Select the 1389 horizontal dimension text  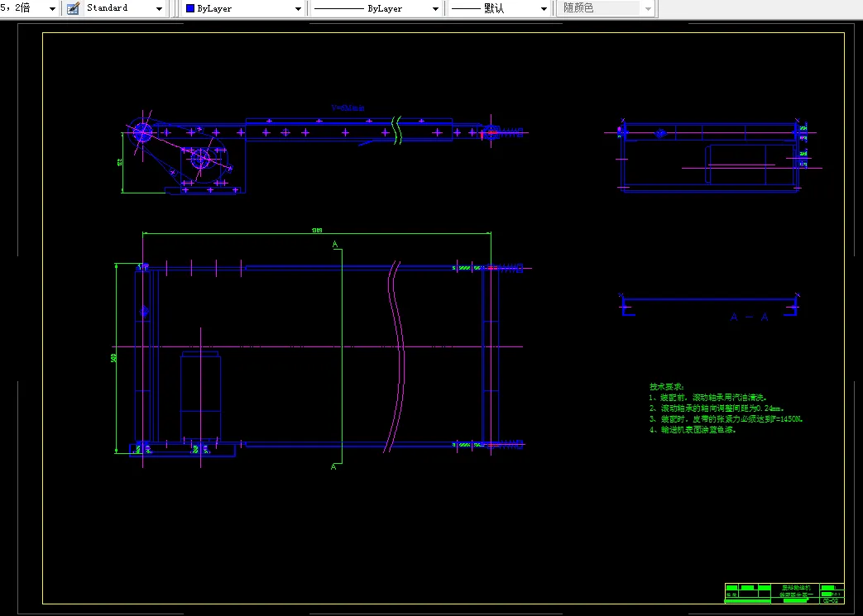(317, 231)
